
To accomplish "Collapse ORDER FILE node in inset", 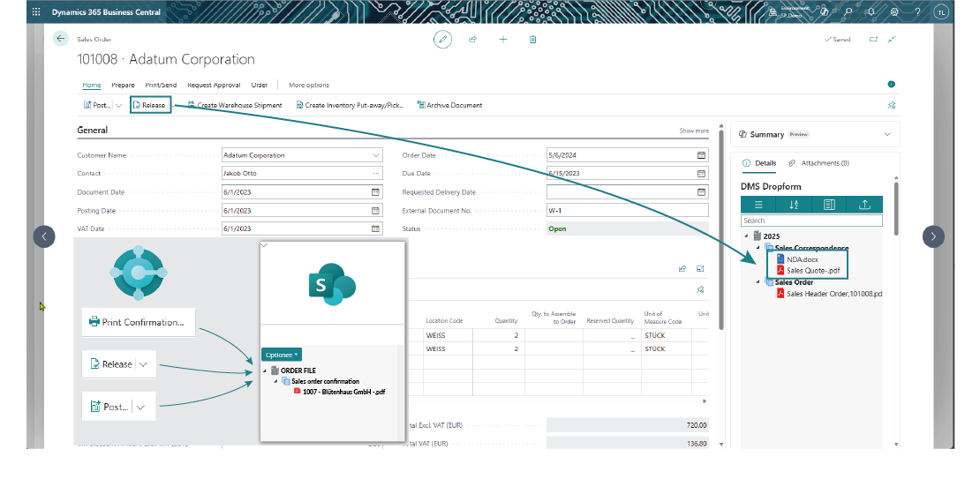I will click(264, 370).
